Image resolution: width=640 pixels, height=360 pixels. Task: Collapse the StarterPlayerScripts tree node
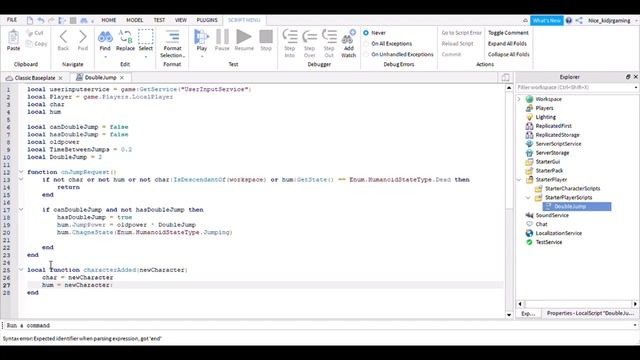pyautogui.click(x=528, y=198)
